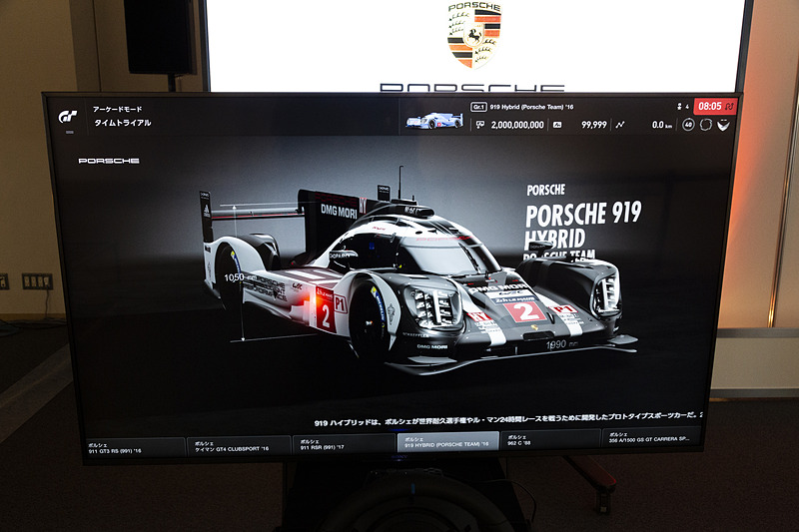Click the mileage points icon before 99,999
Screen dimensions: 799x532
coord(557,125)
